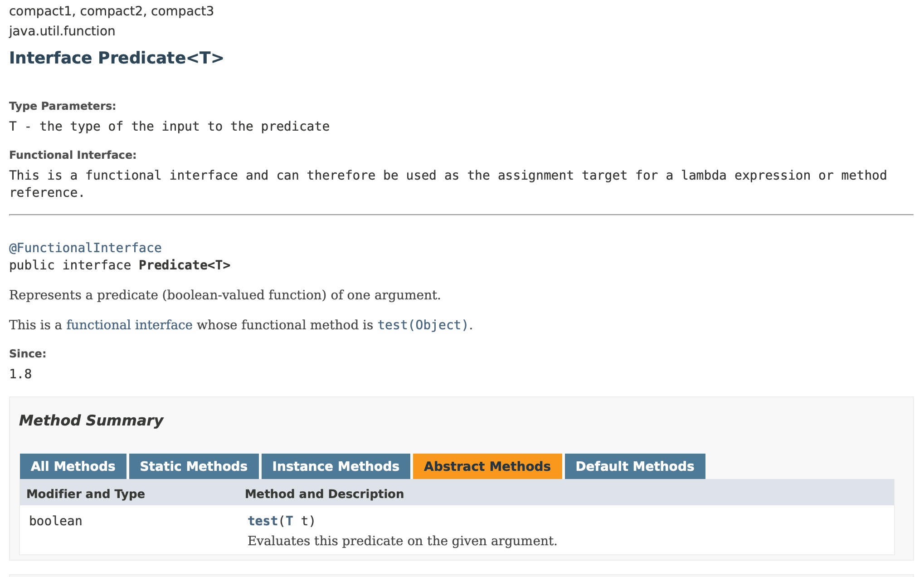The height and width of the screenshot is (577, 924).
Task: Click the test(Object) method link
Action: click(x=423, y=325)
